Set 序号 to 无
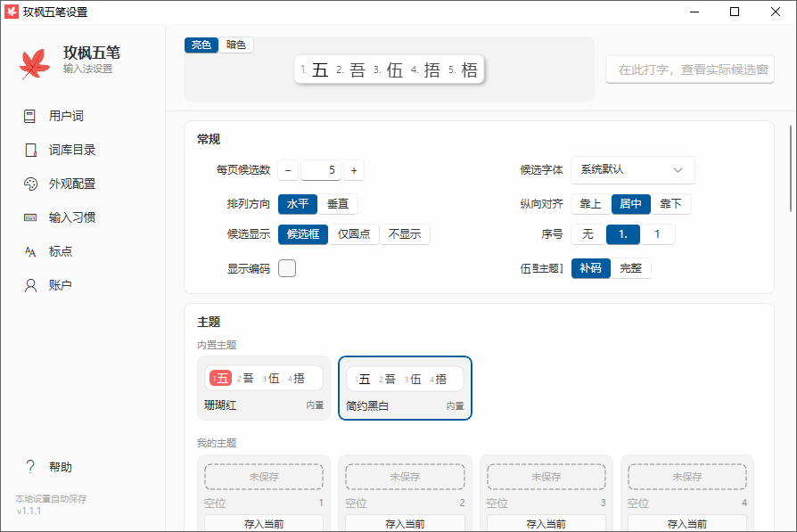This screenshot has height=532, width=797. 588,234
